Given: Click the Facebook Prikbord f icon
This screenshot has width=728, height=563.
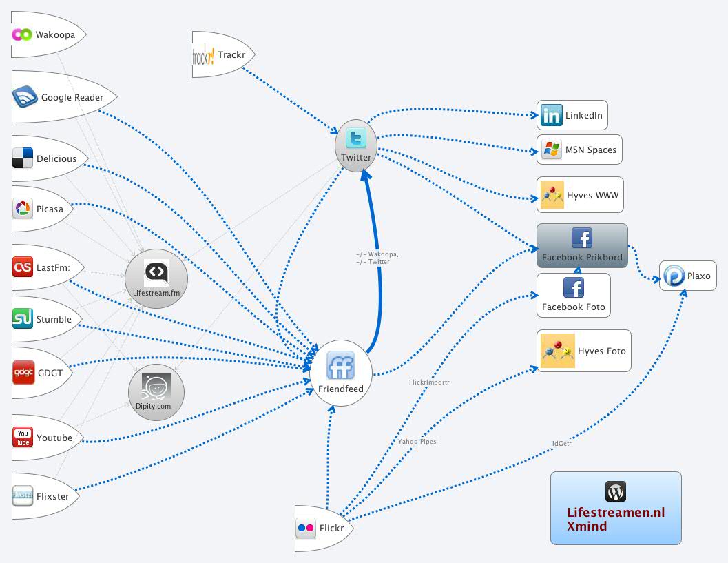Looking at the screenshot, I should coord(582,238).
